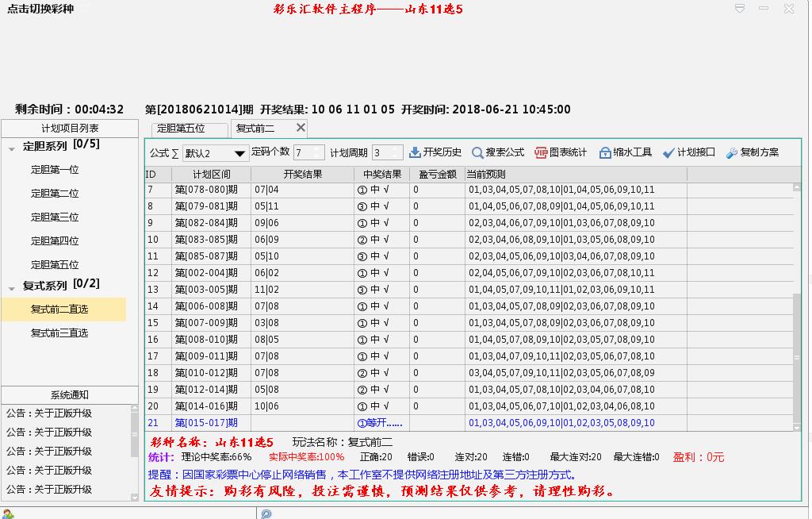Switch to the 定胆第五位 tab
The height and width of the screenshot is (519, 812).
coord(190,129)
